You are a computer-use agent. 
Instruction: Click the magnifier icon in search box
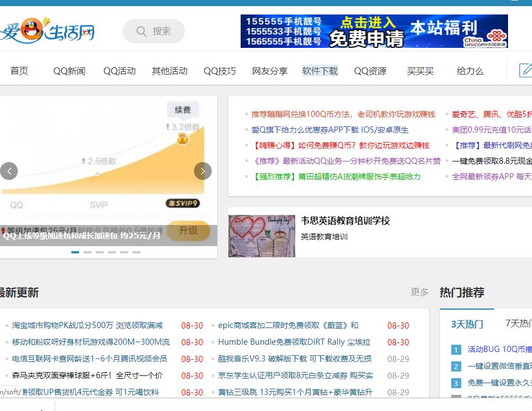(x=141, y=31)
